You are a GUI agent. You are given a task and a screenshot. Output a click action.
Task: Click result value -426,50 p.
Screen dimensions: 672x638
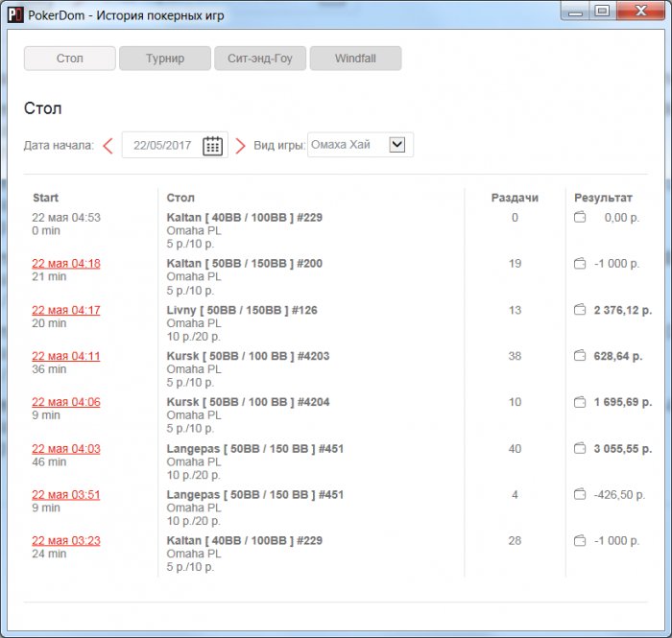(619, 494)
